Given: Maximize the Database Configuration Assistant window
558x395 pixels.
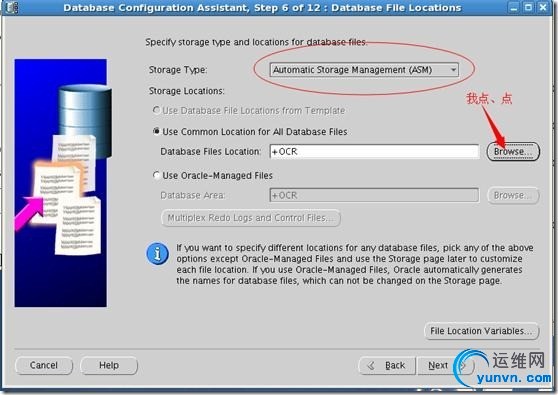Looking at the screenshot, I should coord(528,7).
